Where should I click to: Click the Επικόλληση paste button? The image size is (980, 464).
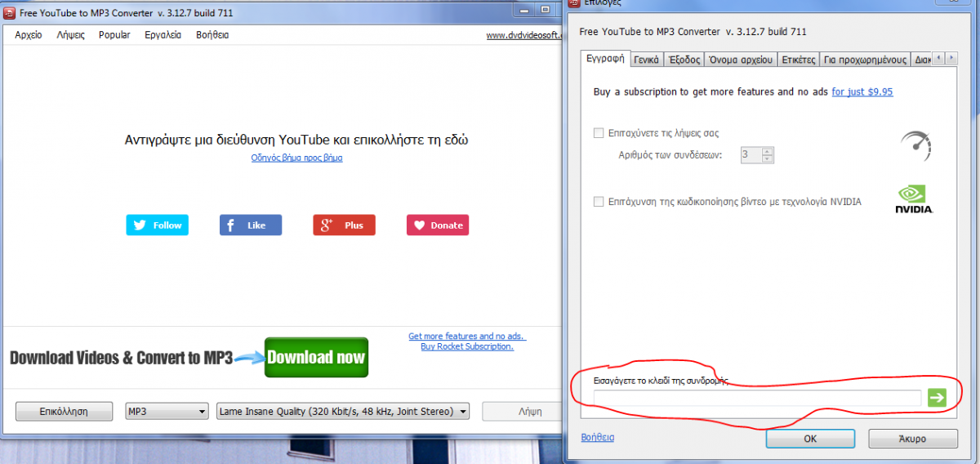click(64, 412)
